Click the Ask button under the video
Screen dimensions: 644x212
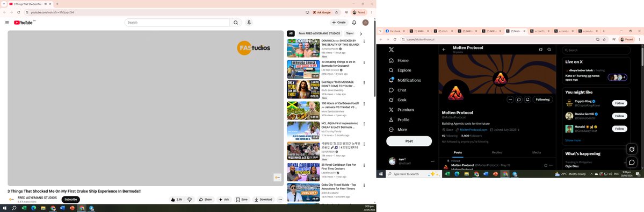pyautogui.click(x=224, y=199)
